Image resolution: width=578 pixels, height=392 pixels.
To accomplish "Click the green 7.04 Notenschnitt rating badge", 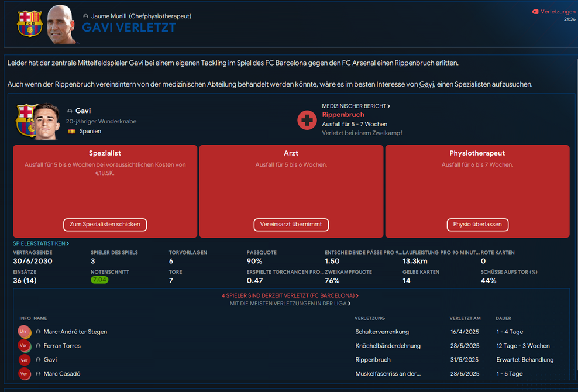I will coord(99,280).
